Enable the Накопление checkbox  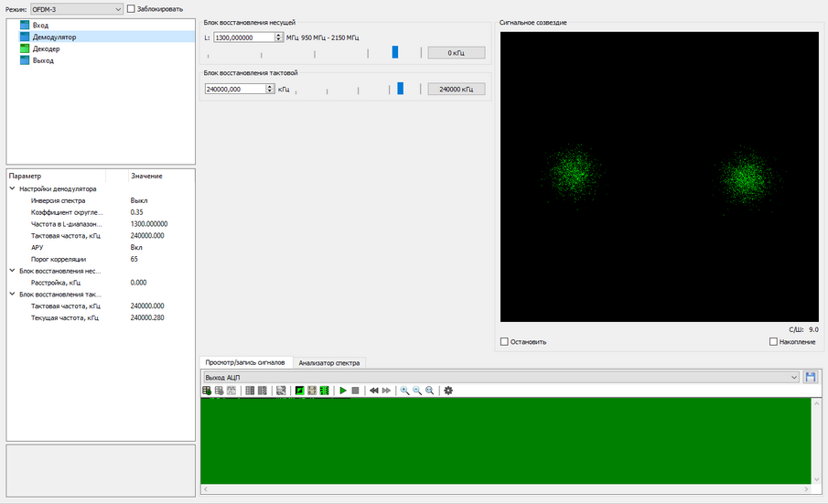click(x=774, y=342)
